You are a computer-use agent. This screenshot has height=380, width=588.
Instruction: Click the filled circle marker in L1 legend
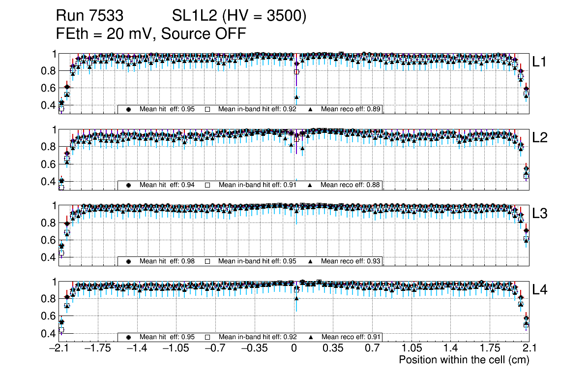[129, 109]
